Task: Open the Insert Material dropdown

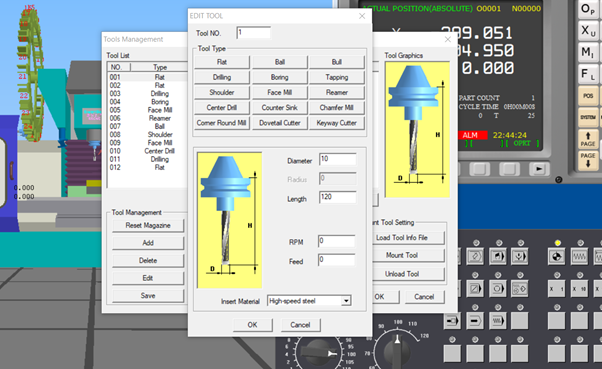Action: coord(346,301)
